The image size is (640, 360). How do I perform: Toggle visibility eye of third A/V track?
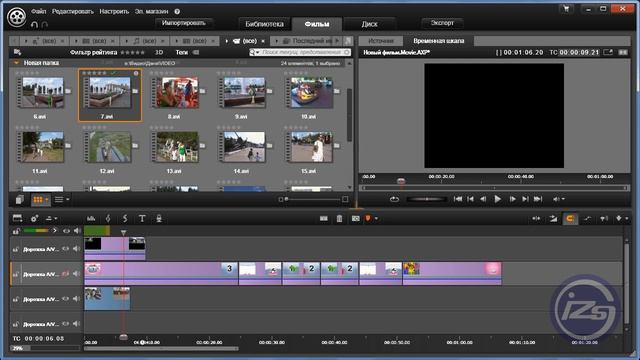[66, 299]
